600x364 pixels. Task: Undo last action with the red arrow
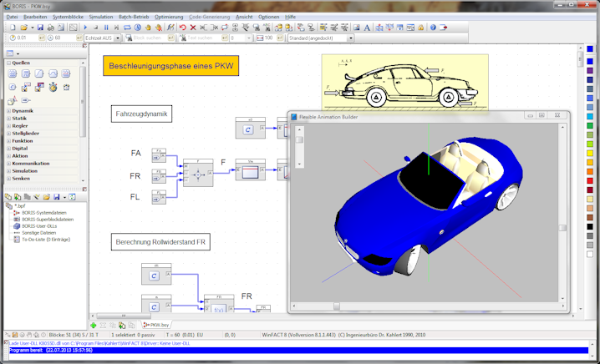click(x=182, y=28)
